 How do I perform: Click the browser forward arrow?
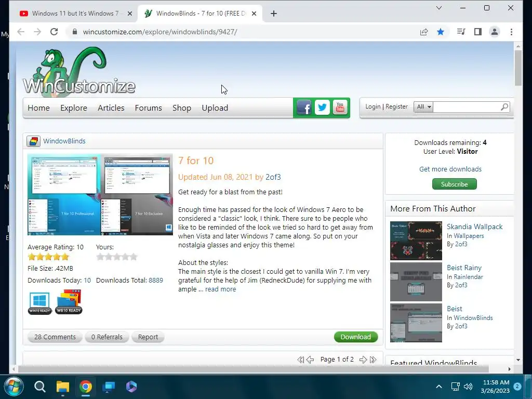[37, 32]
